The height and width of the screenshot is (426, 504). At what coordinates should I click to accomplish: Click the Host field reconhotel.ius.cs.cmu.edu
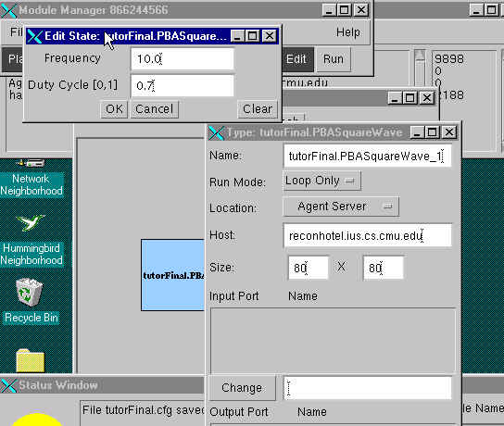[368, 235]
